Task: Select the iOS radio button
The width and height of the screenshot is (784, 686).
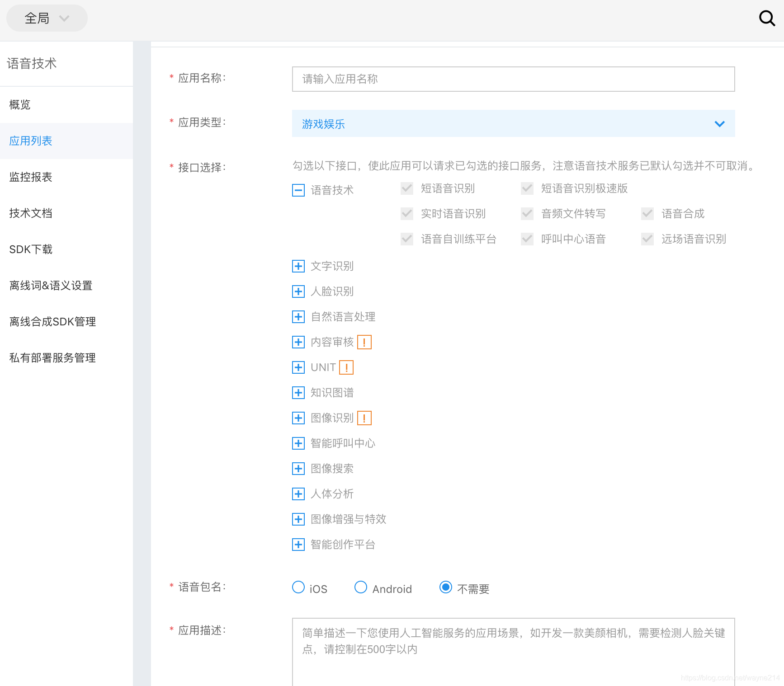Action: tap(298, 587)
